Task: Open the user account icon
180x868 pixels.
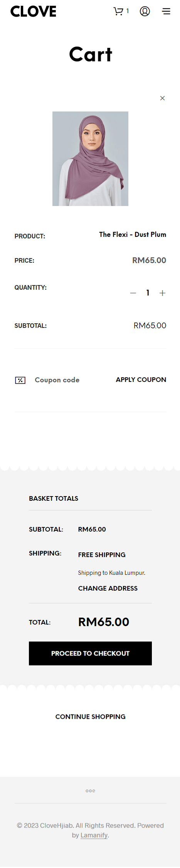Action: (x=145, y=11)
